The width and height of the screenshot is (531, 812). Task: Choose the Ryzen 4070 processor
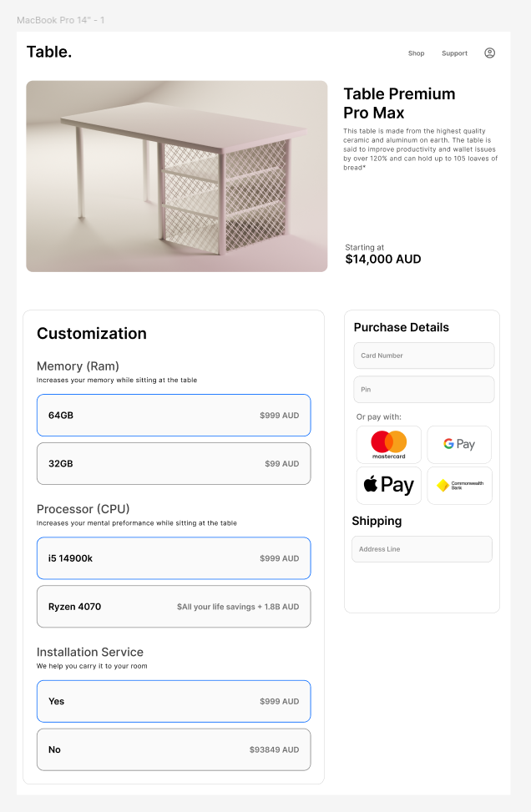point(174,607)
